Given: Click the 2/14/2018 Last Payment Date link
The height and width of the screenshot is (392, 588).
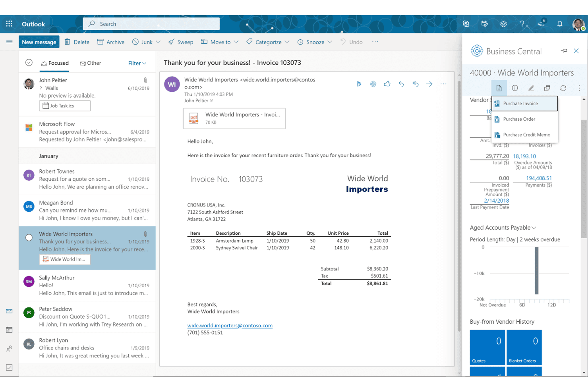Looking at the screenshot, I should point(496,201).
